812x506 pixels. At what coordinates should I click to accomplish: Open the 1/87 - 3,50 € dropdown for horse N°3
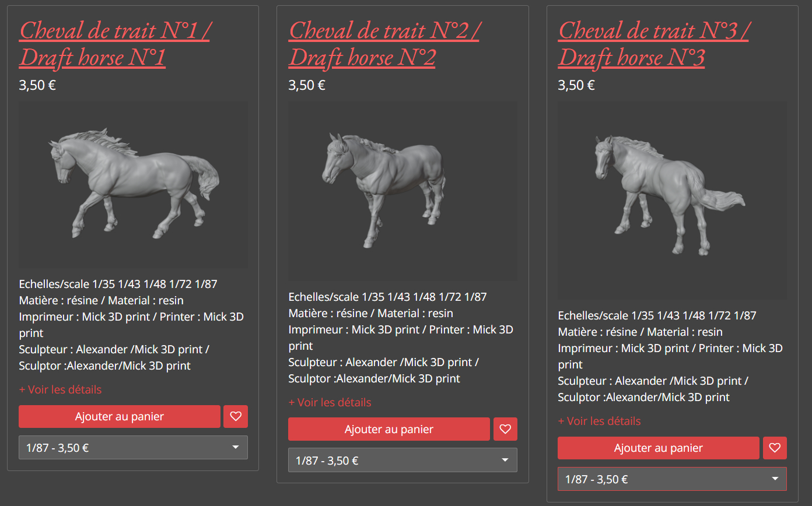point(672,479)
